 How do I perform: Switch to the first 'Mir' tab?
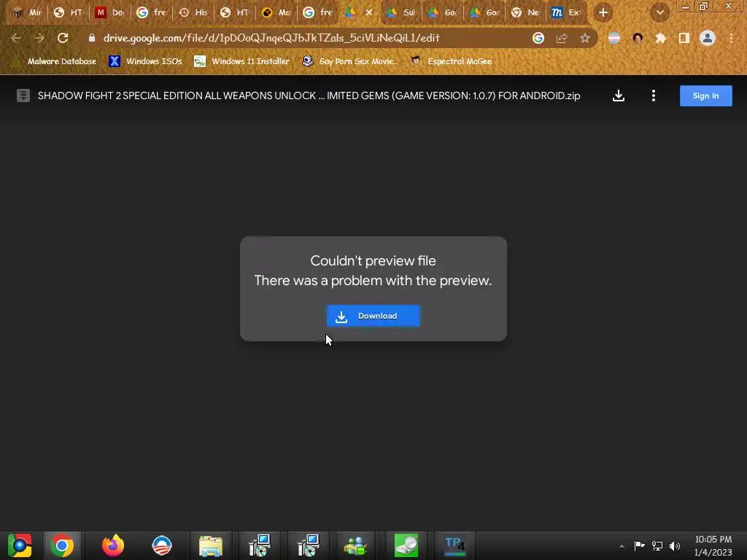point(27,13)
